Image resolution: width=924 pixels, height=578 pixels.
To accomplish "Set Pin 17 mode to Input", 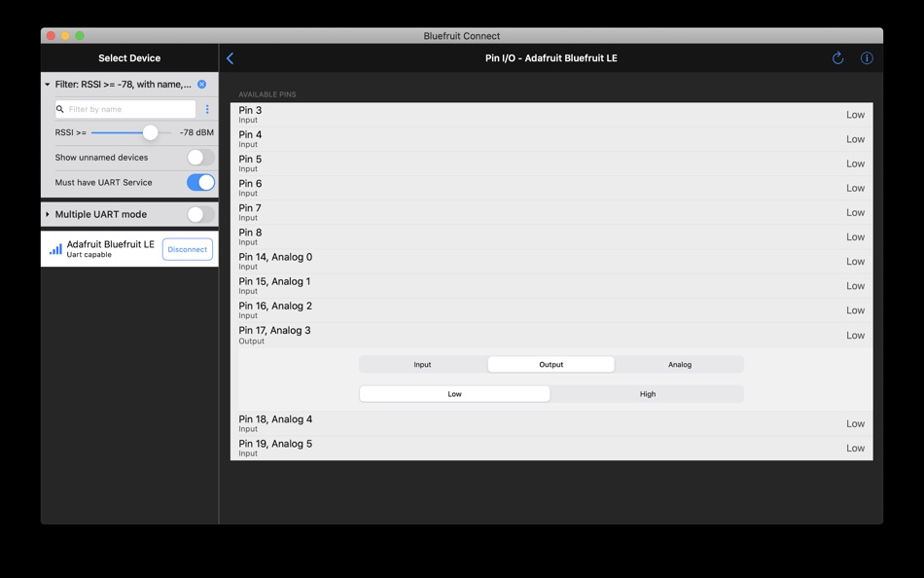I will coord(422,365).
